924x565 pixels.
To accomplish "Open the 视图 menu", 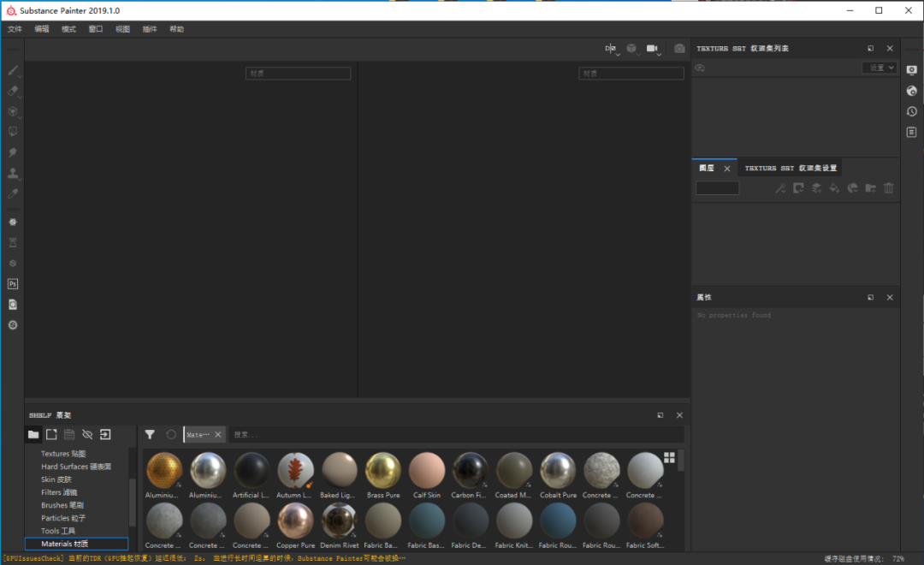I will [122, 29].
